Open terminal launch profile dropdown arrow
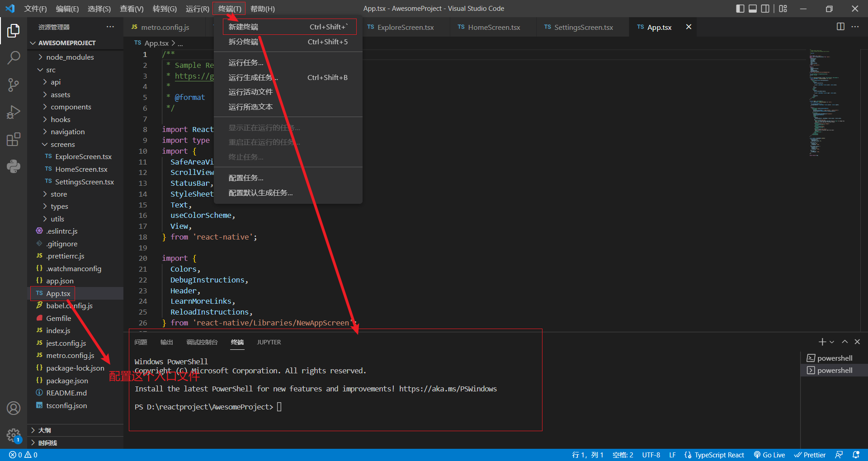The image size is (868, 461). (832, 342)
